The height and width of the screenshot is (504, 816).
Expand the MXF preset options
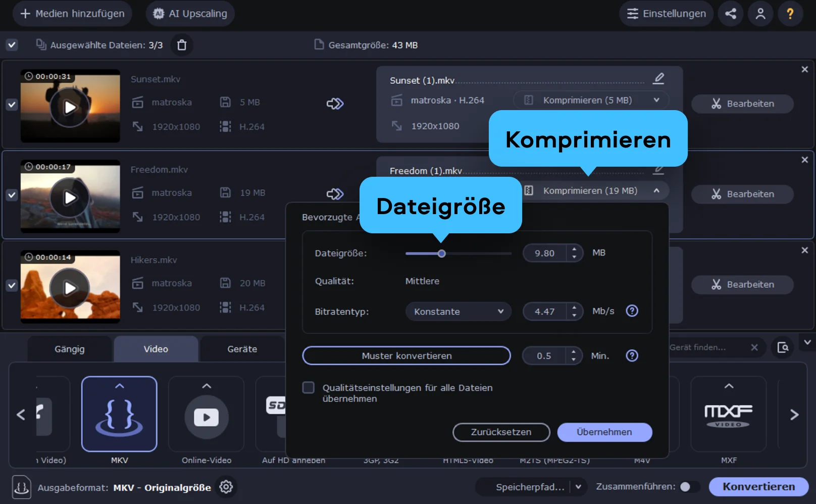coord(729,386)
